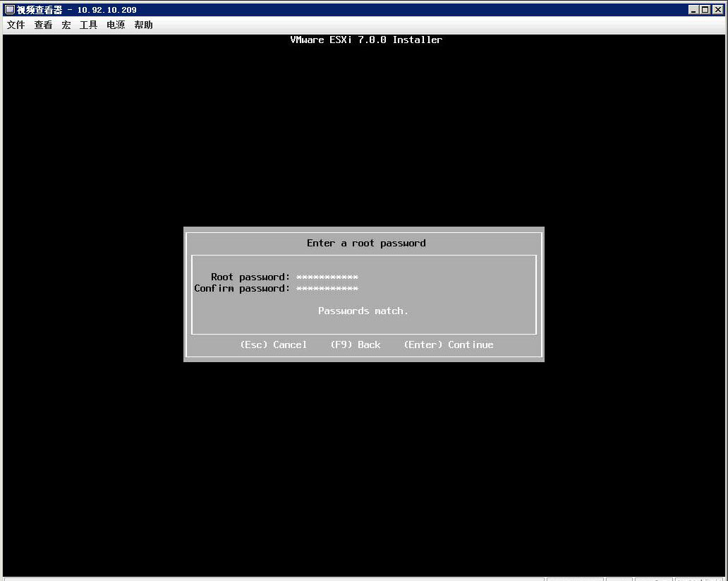
Task: Click the (Enter) Continue option
Action: tap(449, 345)
